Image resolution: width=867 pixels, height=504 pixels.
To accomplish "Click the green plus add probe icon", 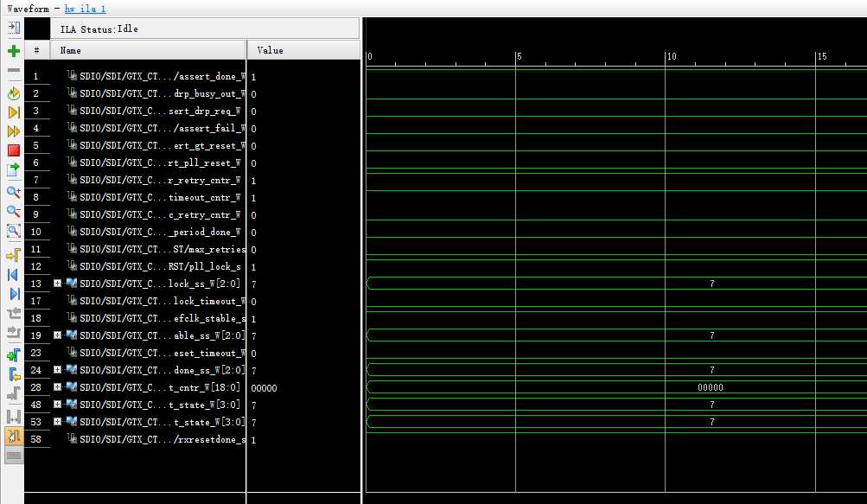I will (14, 52).
